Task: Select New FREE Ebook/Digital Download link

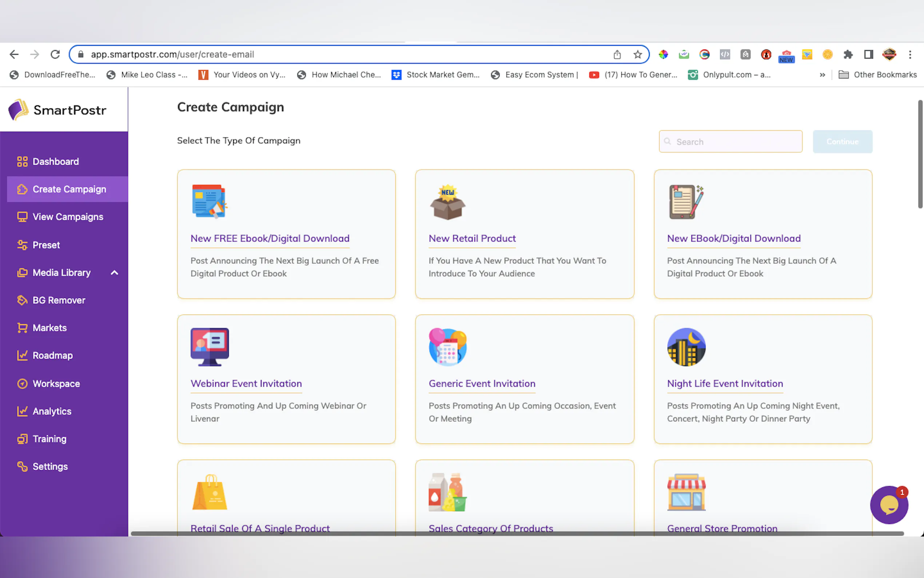Action: (x=270, y=238)
